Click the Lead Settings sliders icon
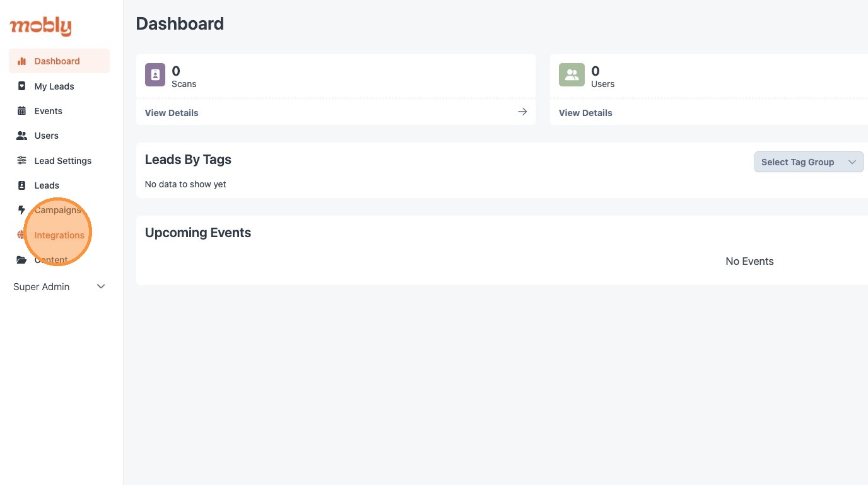The image size is (868, 485). (x=22, y=161)
